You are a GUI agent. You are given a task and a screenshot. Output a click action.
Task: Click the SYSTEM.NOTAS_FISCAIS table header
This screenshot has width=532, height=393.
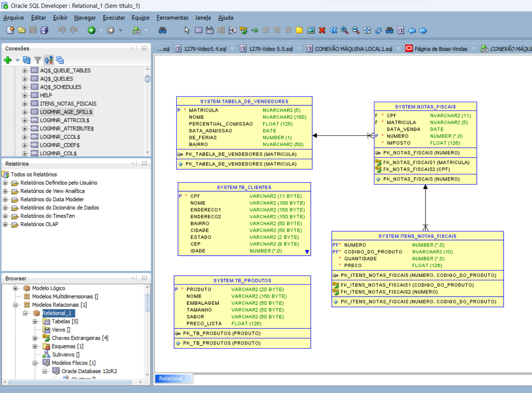pos(425,107)
